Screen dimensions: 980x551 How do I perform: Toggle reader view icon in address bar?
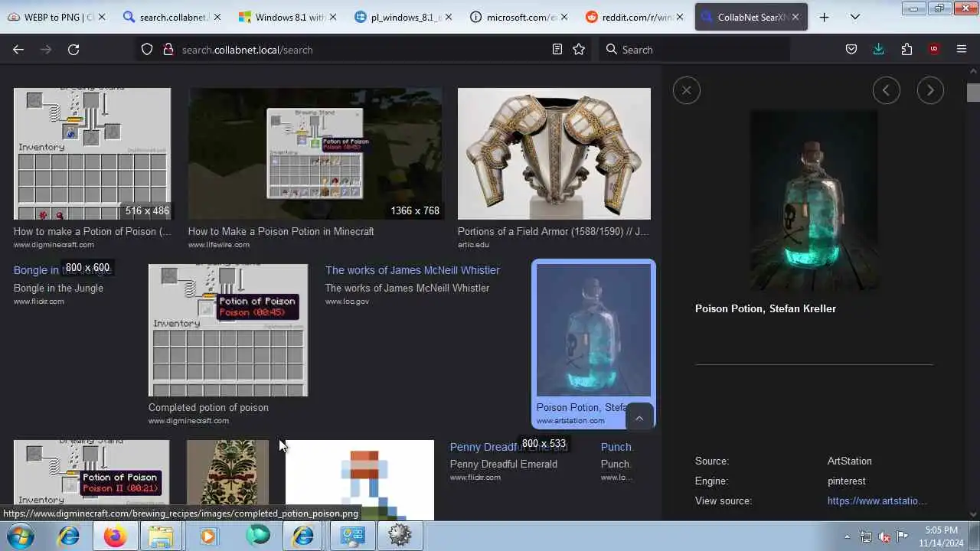point(557,50)
